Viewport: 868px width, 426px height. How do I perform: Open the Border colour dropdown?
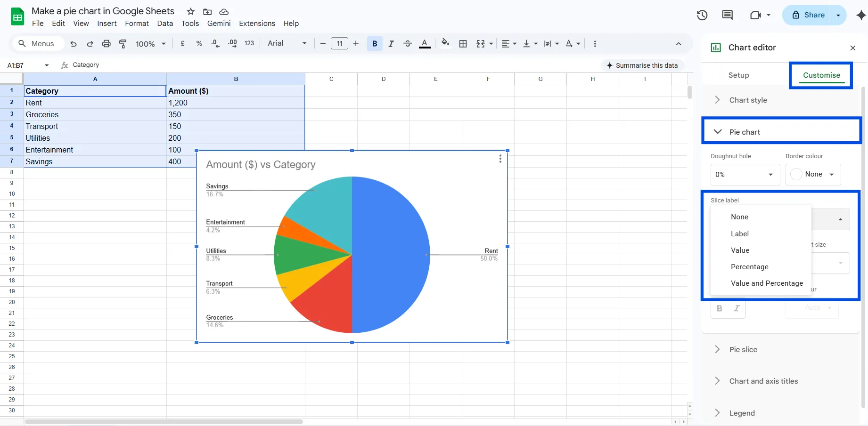point(813,175)
